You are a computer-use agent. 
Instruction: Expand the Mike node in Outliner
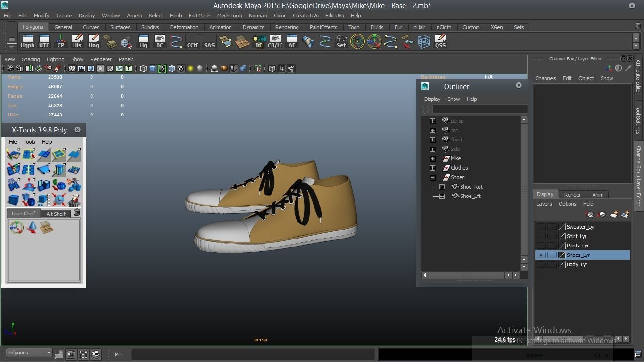[432, 158]
